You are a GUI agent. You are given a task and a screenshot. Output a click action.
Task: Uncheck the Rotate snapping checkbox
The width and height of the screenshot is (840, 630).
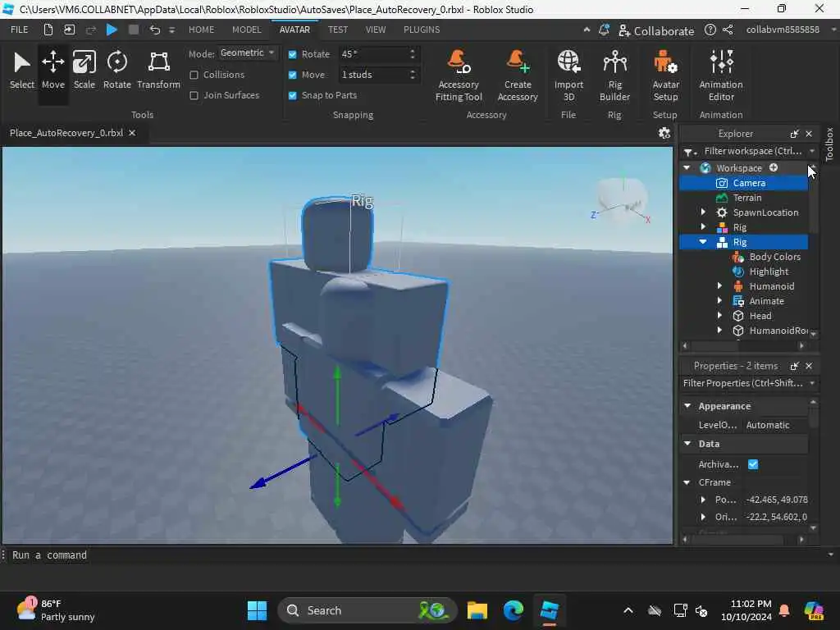(293, 54)
